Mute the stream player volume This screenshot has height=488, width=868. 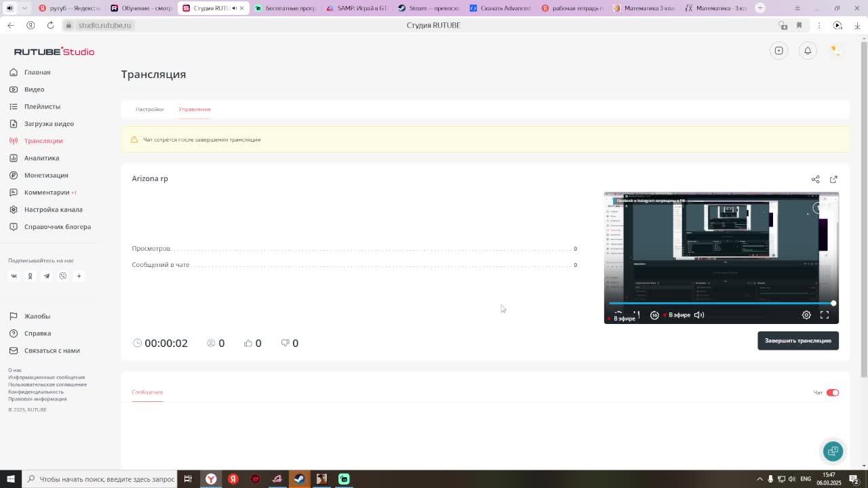pos(699,315)
